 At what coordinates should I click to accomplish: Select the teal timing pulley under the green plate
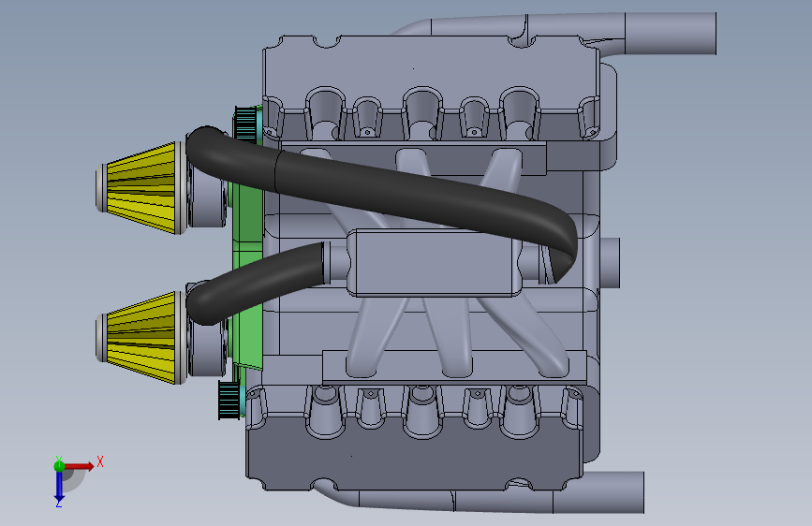click(x=231, y=400)
